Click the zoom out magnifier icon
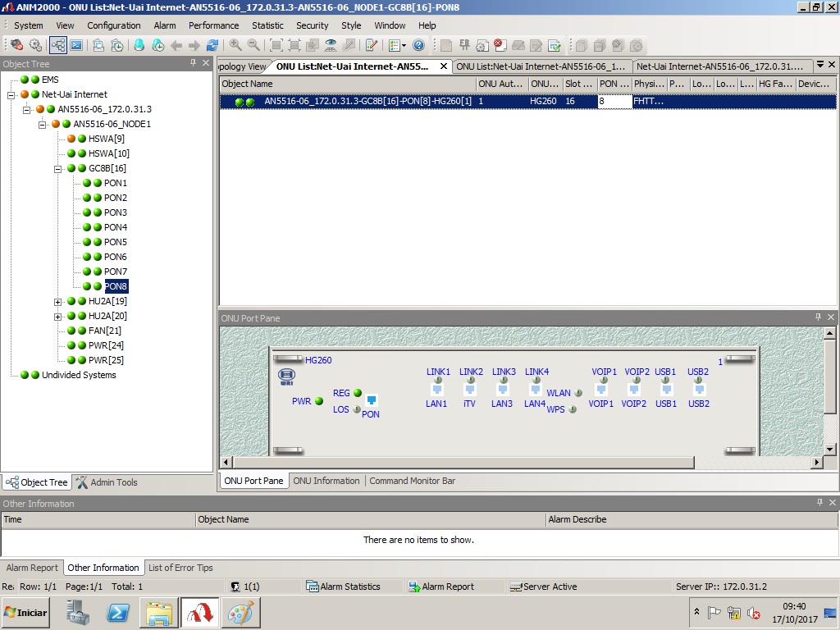840x630 pixels. pos(253,46)
